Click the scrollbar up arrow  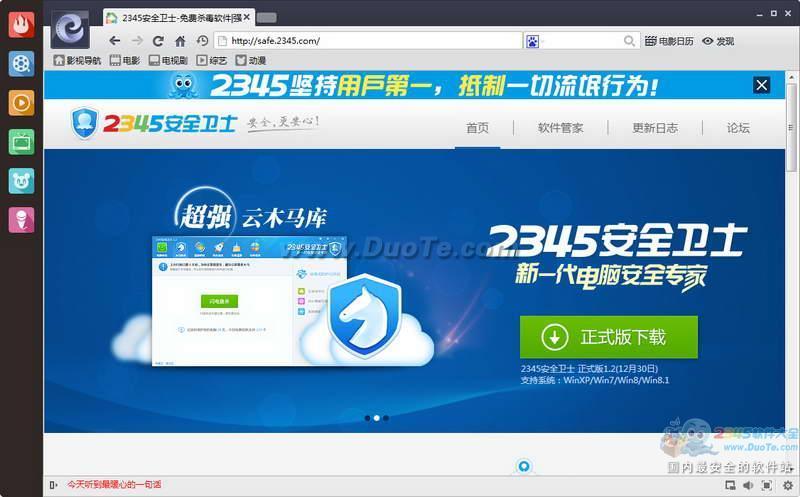(791, 78)
